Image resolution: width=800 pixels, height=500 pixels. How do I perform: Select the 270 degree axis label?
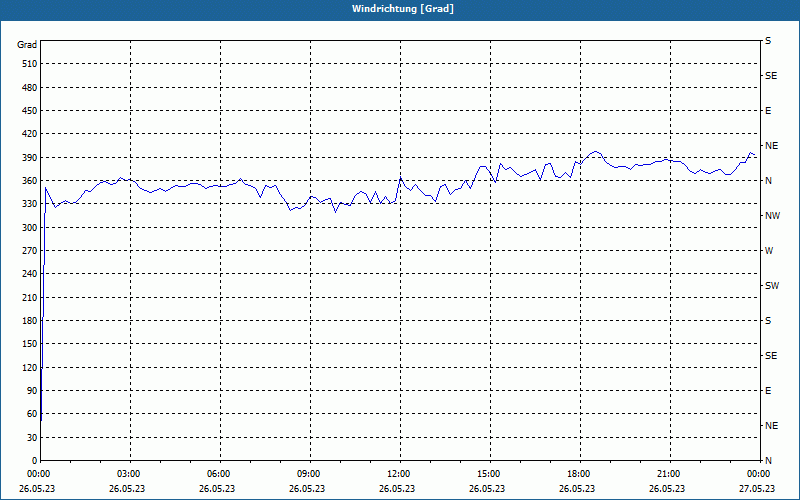[30, 251]
